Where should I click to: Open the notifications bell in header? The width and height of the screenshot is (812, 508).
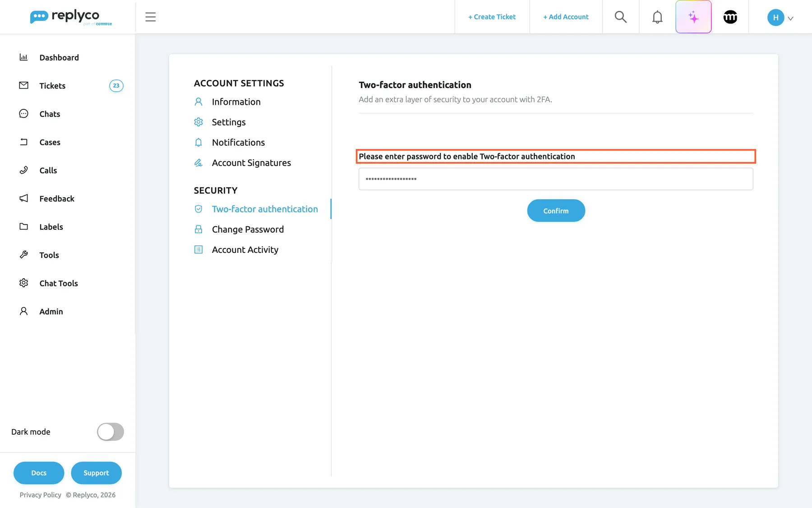[657, 17]
